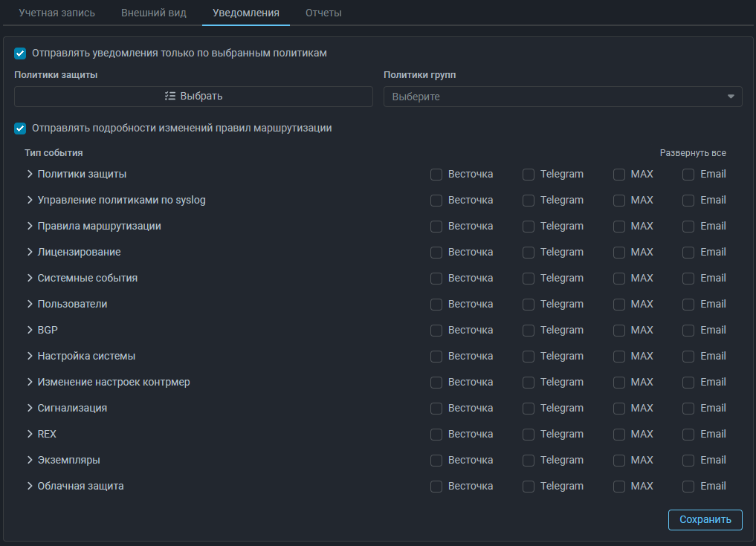This screenshot has width=756, height=546.
Task: Click Развернуть все link
Action: click(x=693, y=153)
